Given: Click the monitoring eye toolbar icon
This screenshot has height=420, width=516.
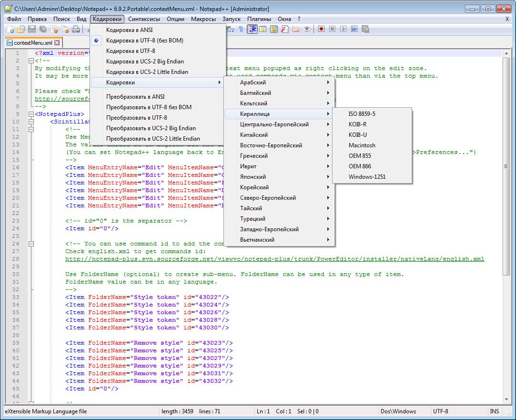Looking at the screenshot, I should pos(307,29).
